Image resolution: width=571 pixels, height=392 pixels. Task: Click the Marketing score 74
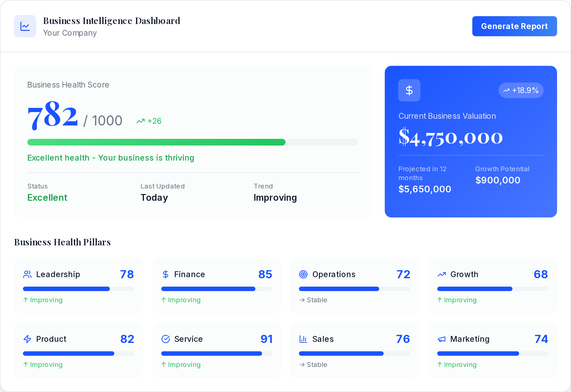pyautogui.click(x=541, y=339)
